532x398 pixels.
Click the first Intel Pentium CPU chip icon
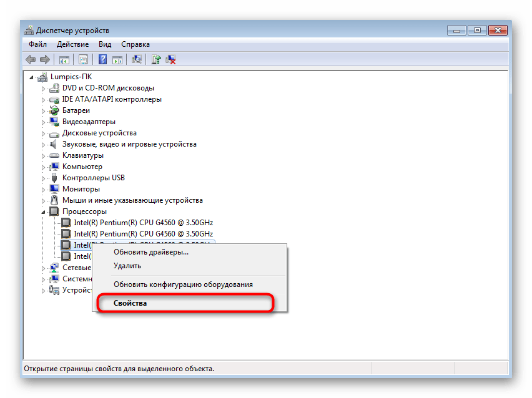pos(66,223)
